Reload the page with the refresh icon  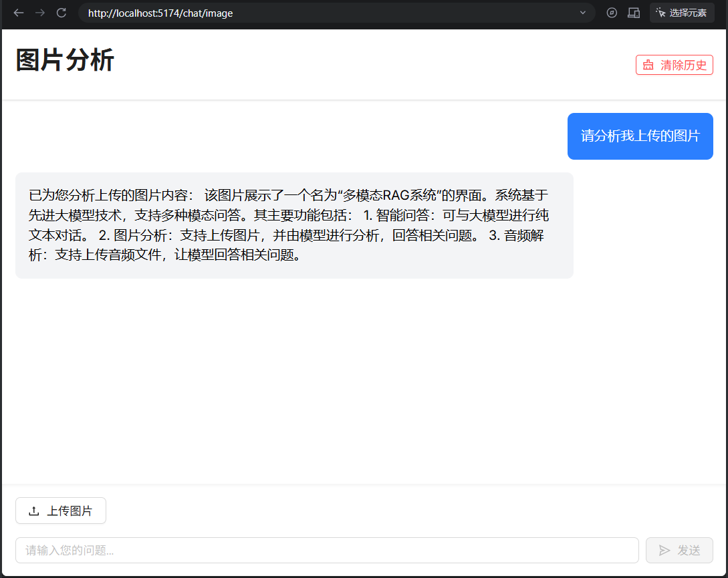click(x=60, y=12)
